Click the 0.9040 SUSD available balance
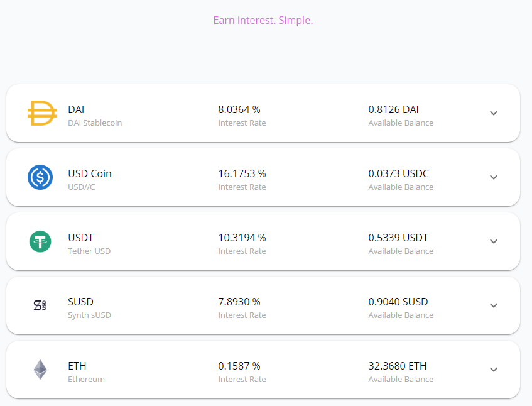This screenshot has height=406, width=532. pos(398,302)
